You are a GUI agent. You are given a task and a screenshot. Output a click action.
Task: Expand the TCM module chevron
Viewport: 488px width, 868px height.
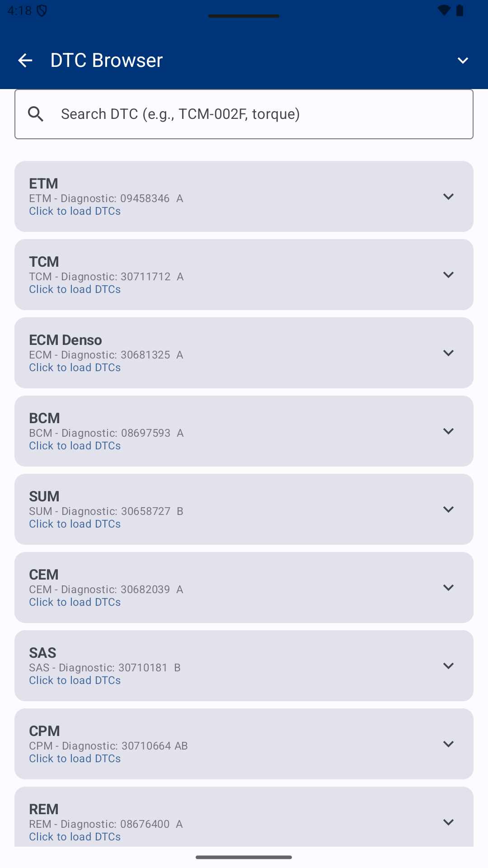[448, 275]
